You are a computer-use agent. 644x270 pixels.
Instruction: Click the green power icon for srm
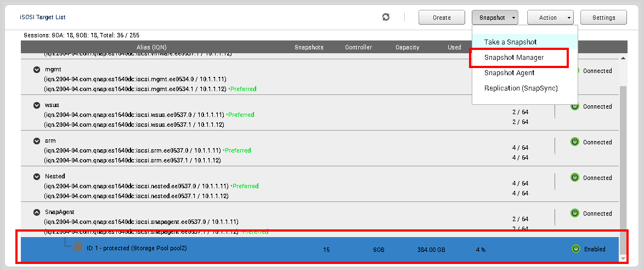tap(575, 142)
